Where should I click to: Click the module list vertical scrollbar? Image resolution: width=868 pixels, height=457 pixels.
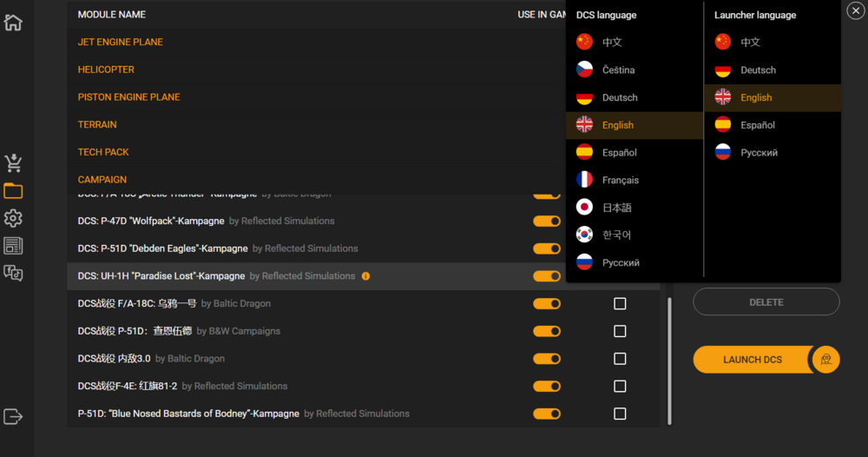[668, 361]
